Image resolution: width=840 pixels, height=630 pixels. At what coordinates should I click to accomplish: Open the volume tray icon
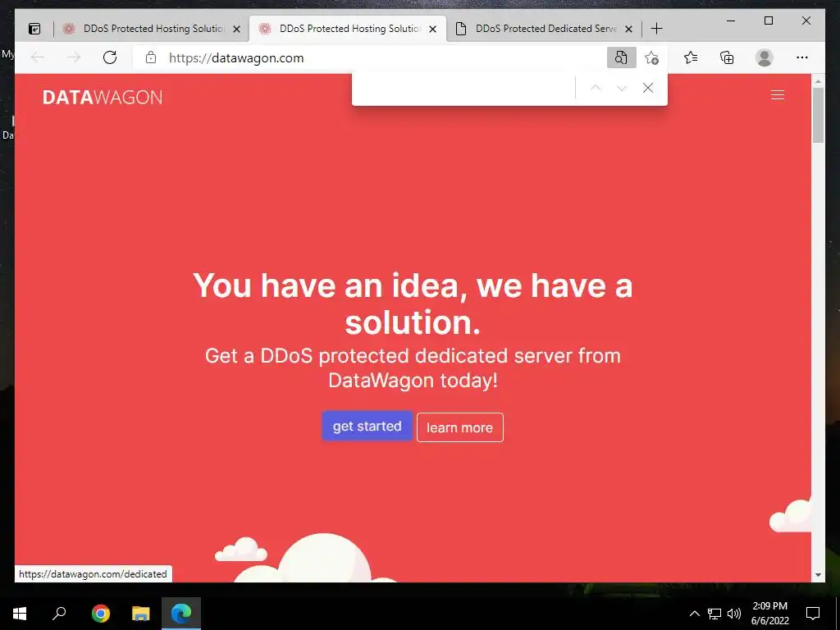[x=734, y=614]
